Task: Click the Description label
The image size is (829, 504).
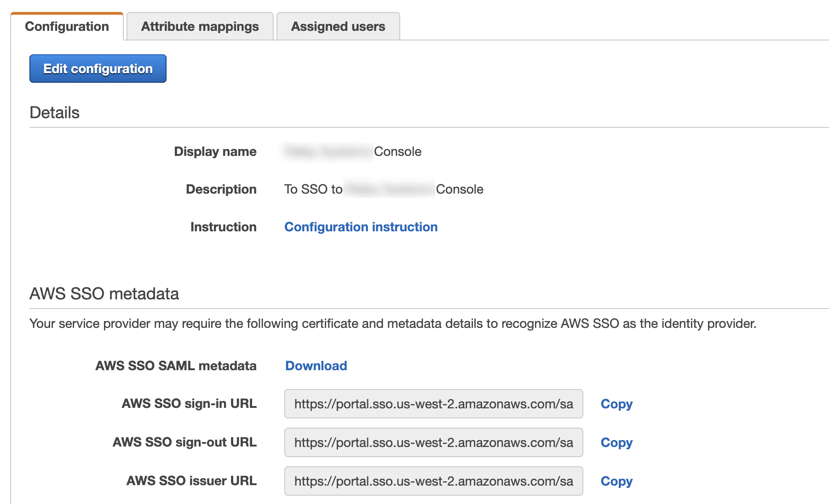Action: (221, 189)
